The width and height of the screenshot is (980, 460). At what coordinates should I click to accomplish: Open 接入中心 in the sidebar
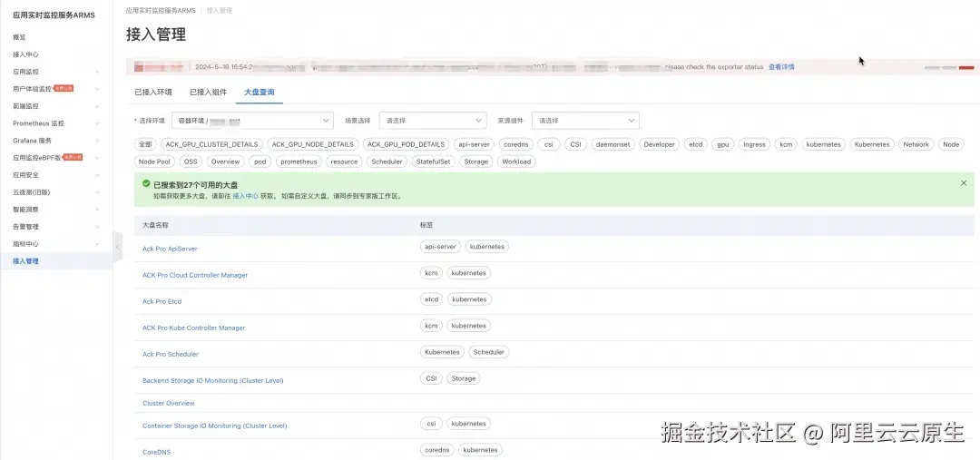(25, 54)
